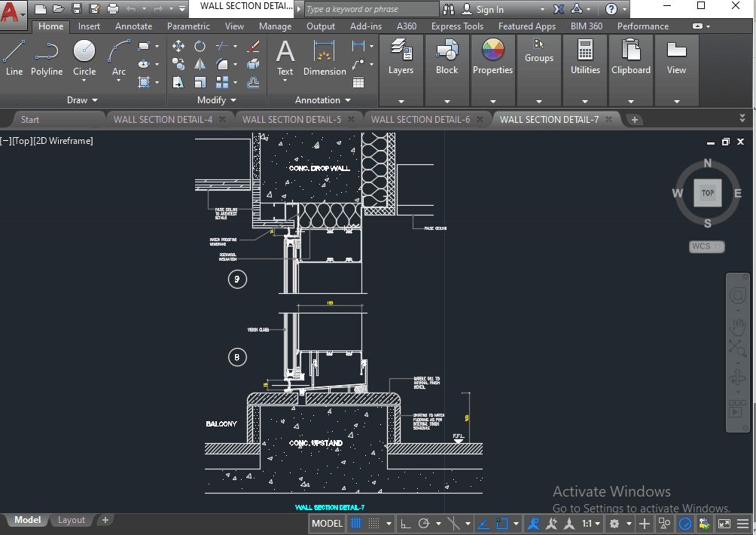The width and height of the screenshot is (756, 535).
Task: Pick the Move tool in Modify panel
Action: click(178, 46)
